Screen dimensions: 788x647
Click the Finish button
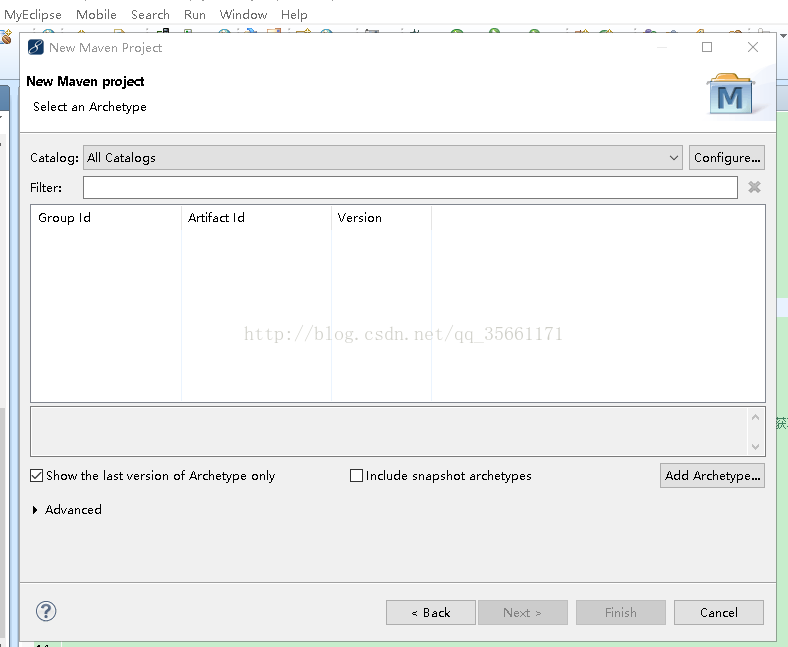[621, 612]
